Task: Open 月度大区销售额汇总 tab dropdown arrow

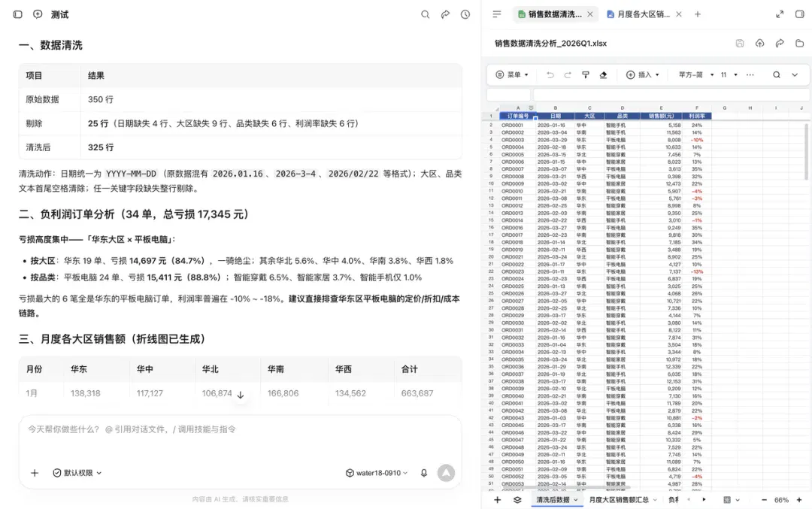Action: point(655,500)
